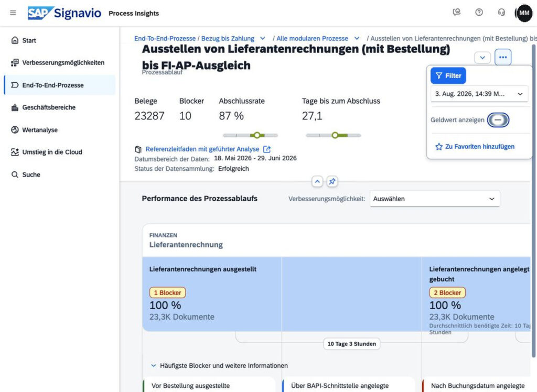Open the date selection dropdown 3. Aug. 2026
The width and height of the screenshot is (537, 392).
point(479,94)
